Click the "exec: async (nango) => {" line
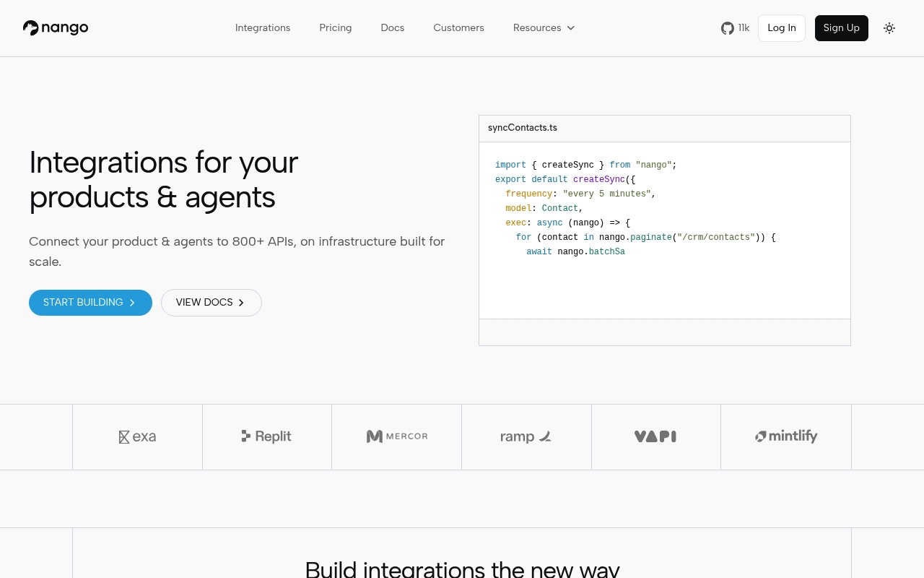 click(568, 223)
